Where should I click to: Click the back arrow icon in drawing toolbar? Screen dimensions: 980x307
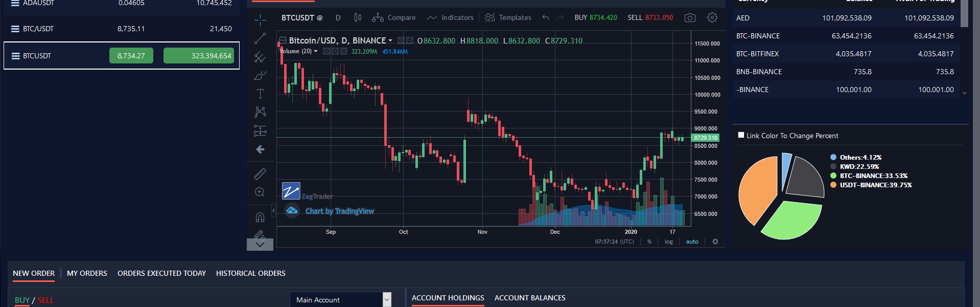point(260,149)
